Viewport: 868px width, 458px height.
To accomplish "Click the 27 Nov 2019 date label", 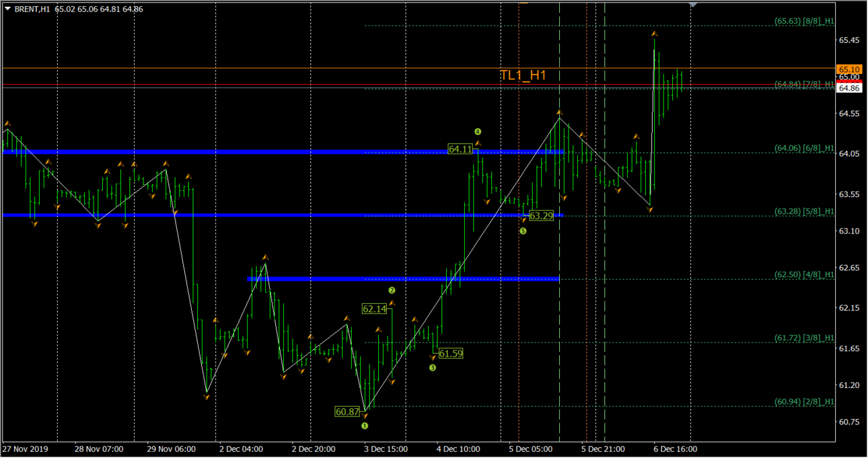I will coord(26,449).
